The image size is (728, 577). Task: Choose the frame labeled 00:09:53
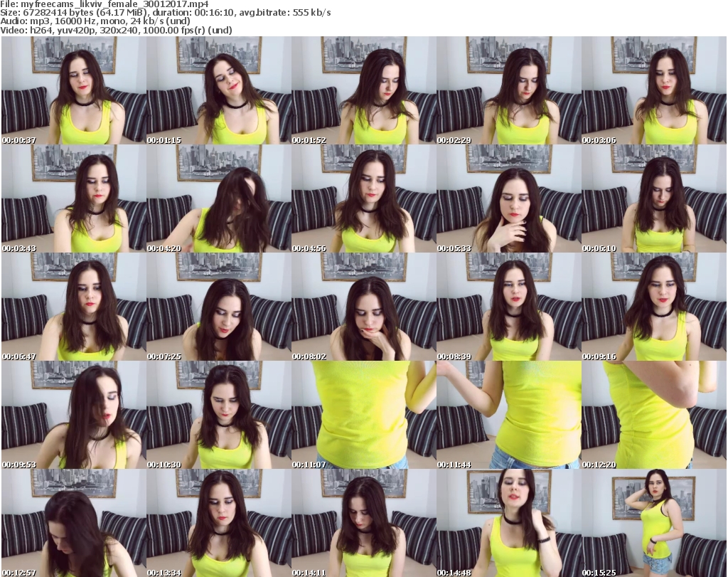[x=74, y=415]
